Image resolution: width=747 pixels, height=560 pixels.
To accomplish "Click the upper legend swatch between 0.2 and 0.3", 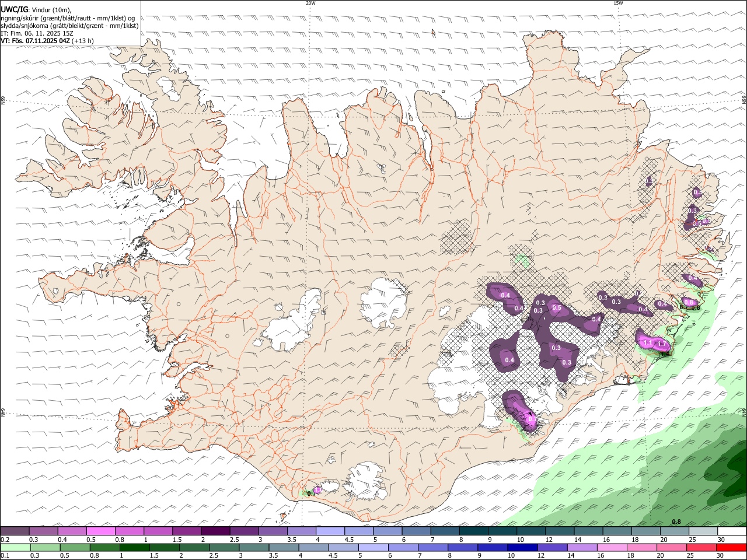I will click(x=15, y=531).
